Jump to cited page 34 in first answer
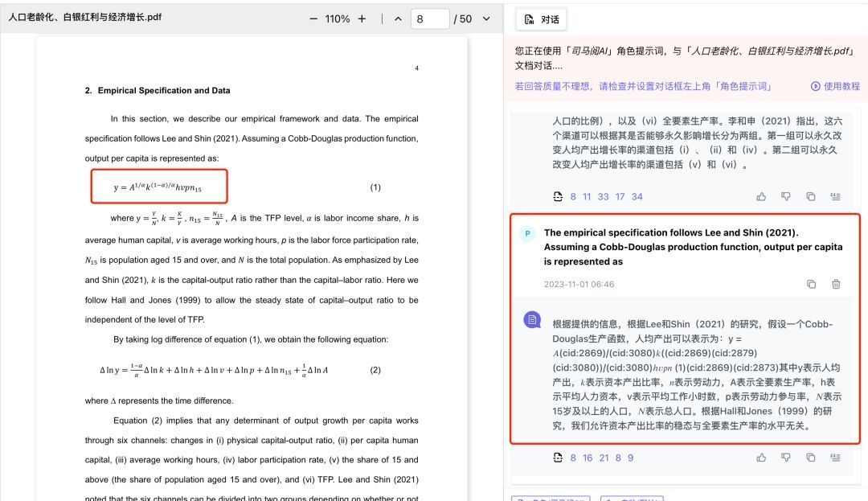This screenshot has width=868, height=501. 637,196
